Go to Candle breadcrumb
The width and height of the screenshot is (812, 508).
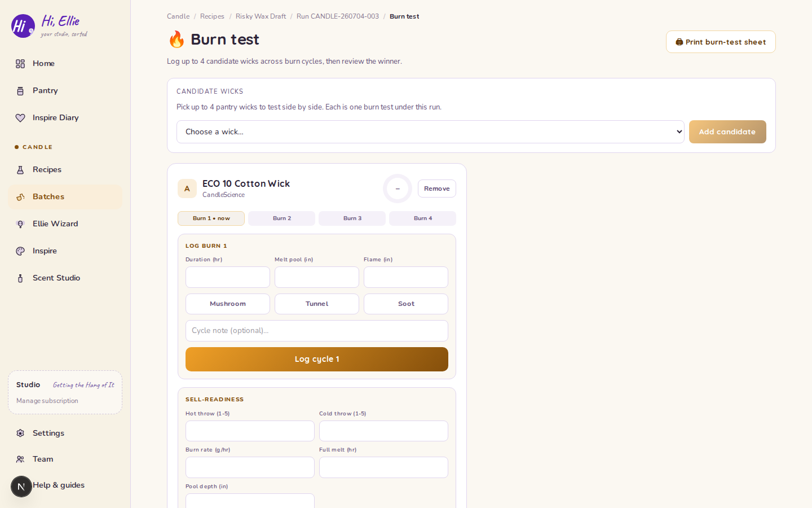click(178, 16)
